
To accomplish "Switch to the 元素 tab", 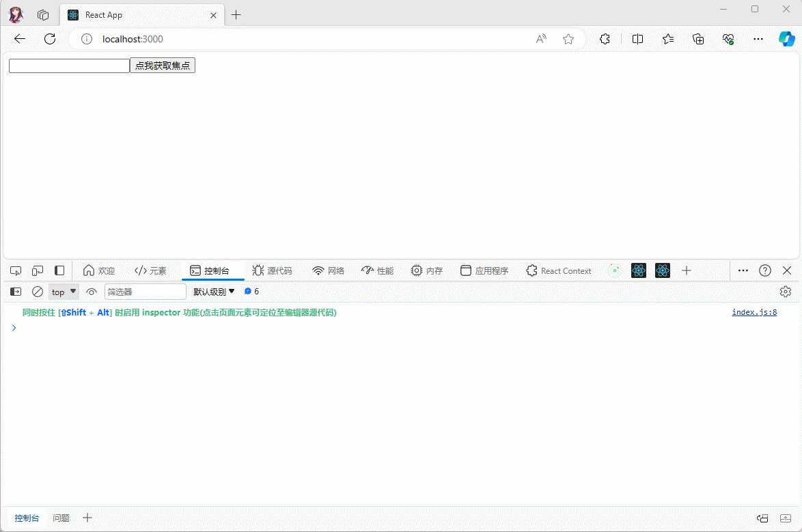I will tap(150, 270).
